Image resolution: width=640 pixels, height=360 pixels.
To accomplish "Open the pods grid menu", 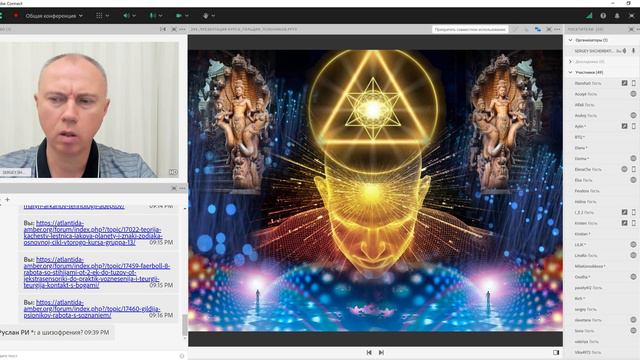I will (99, 16).
